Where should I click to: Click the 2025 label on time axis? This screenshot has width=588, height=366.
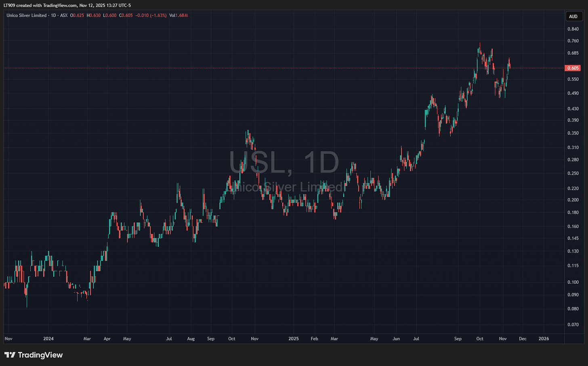pos(294,339)
